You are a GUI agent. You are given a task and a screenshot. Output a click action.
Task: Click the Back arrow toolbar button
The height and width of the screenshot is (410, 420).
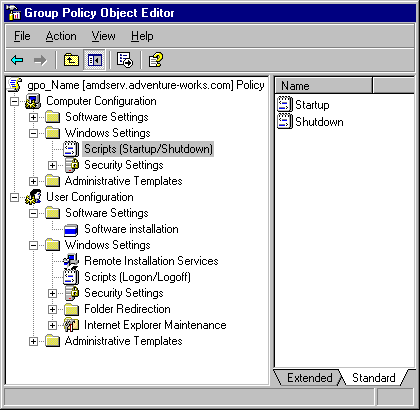17,60
